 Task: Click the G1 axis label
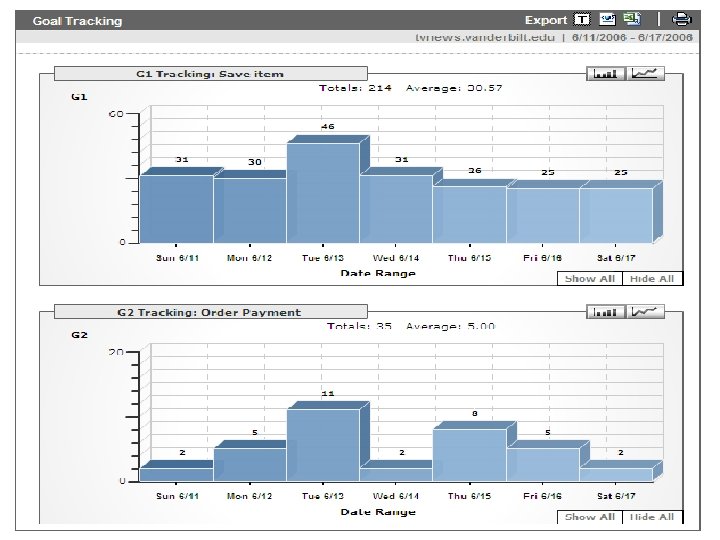[x=79, y=97]
